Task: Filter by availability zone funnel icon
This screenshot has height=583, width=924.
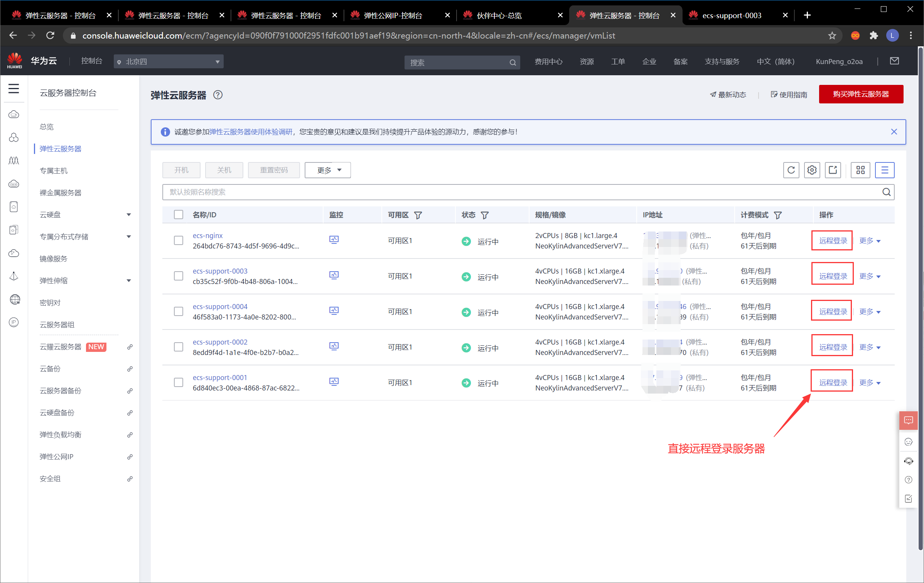Action: pyautogui.click(x=418, y=215)
